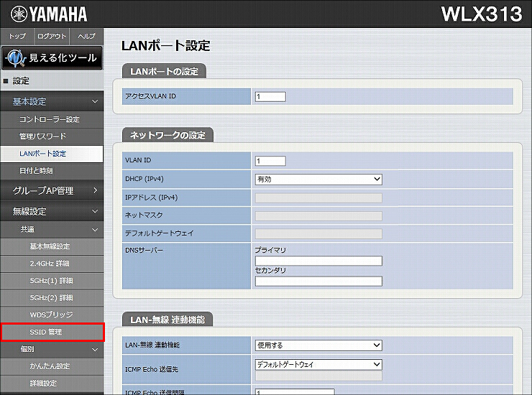Viewport: 532px width, 395px height.
Task: Open 5GHz(1) 詳細 settings
Action: click(x=52, y=281)
